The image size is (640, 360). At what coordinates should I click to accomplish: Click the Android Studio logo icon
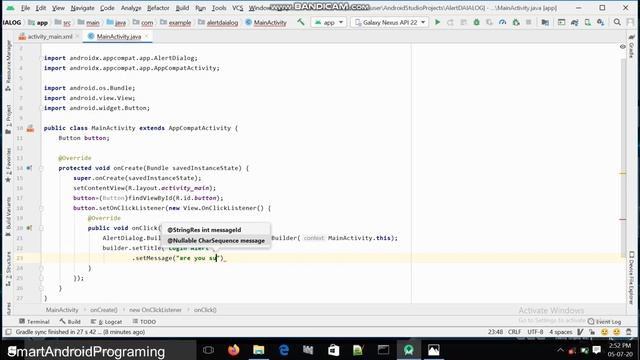point(10,8)
